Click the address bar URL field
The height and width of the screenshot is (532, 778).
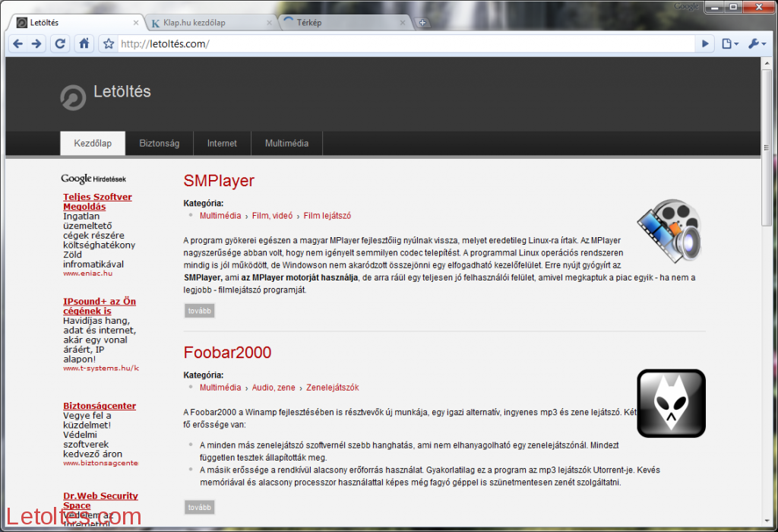point(406,43)
